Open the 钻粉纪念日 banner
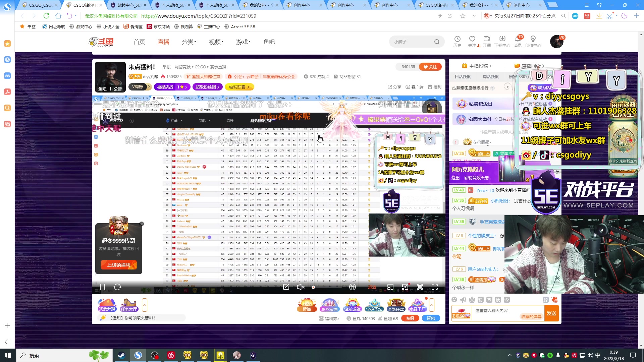 point(483,104)
